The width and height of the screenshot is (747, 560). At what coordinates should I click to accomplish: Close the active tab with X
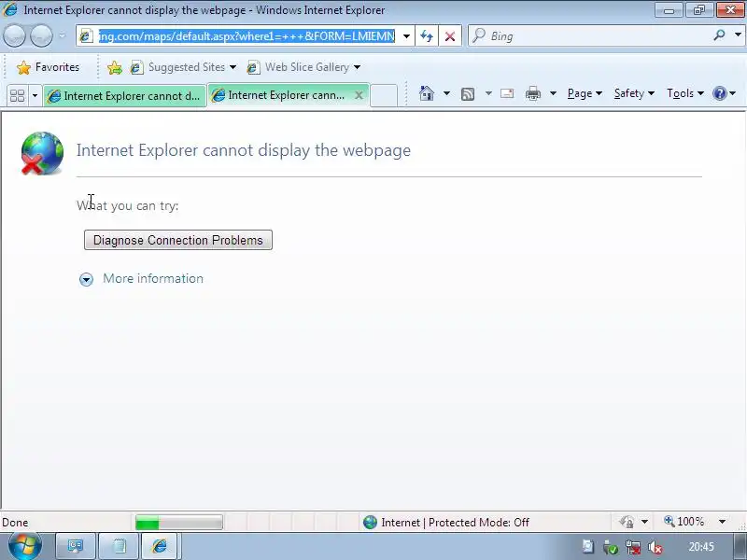click(x=359, y=96)
